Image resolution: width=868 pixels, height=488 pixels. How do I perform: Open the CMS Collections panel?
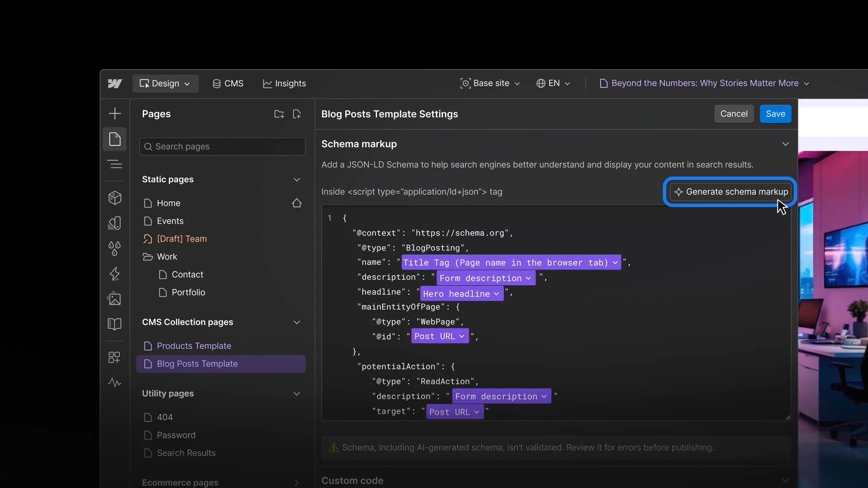[115, 324]
